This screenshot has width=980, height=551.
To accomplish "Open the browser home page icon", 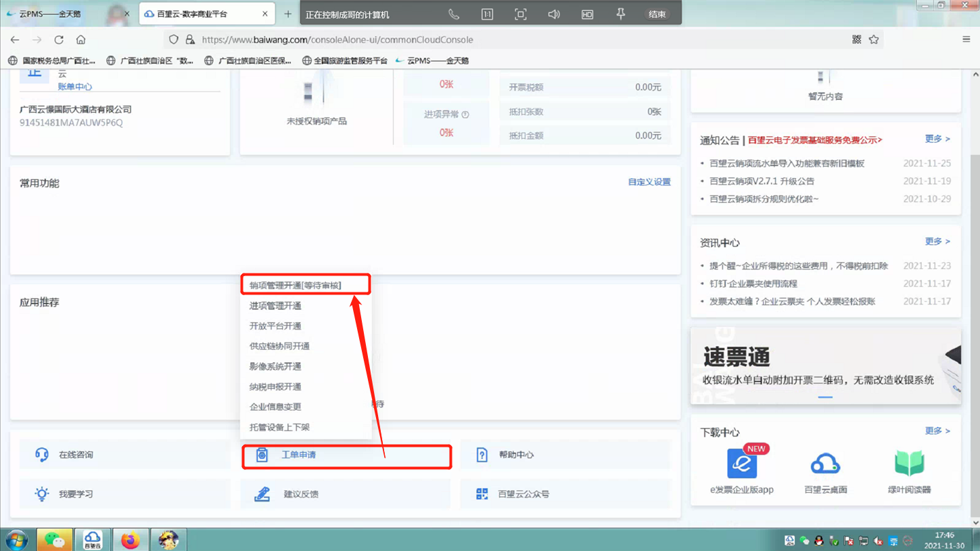I will [80, 40].
